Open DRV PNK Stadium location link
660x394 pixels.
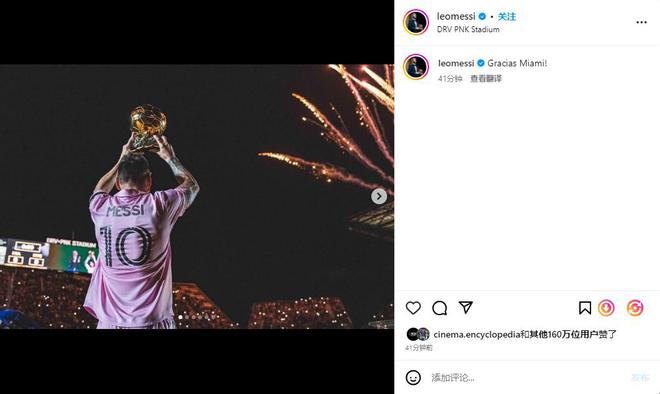(468, 29)
